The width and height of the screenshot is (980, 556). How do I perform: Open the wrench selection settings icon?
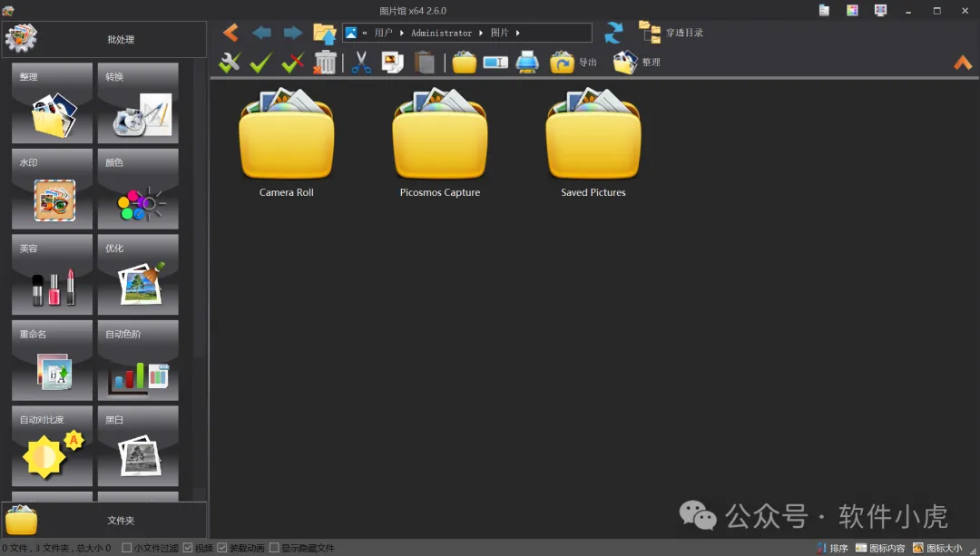[230, 63]
